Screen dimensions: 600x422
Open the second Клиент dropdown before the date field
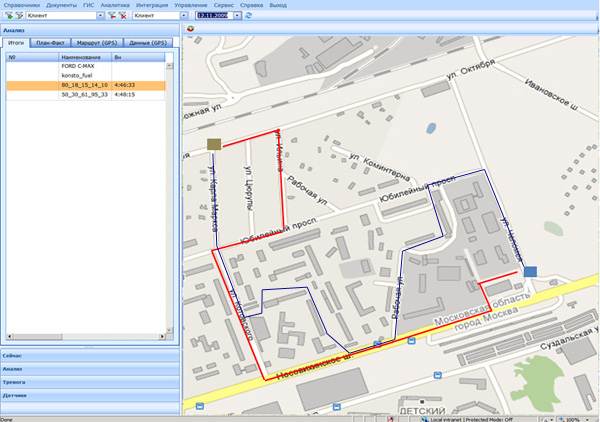coord(184,16)
